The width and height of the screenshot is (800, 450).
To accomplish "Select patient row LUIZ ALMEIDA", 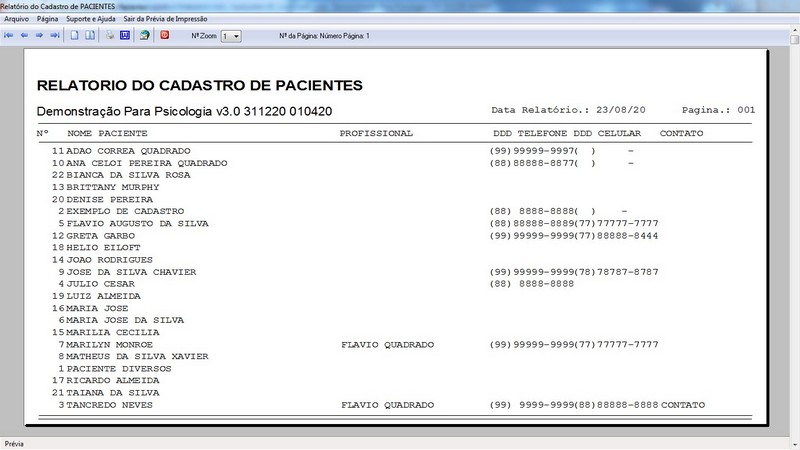I will point(96,296).
